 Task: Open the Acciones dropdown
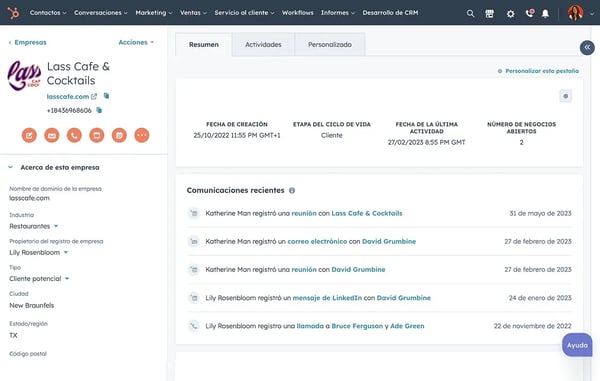coord(136,42)
